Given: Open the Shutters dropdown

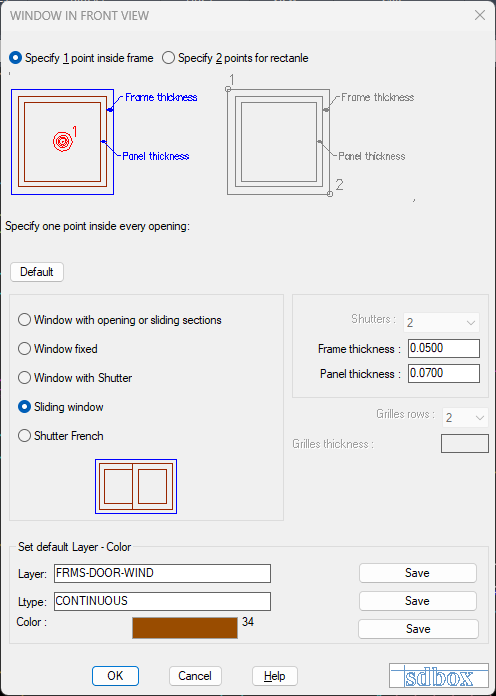Looking at the screenshot, I should [441, 323].
